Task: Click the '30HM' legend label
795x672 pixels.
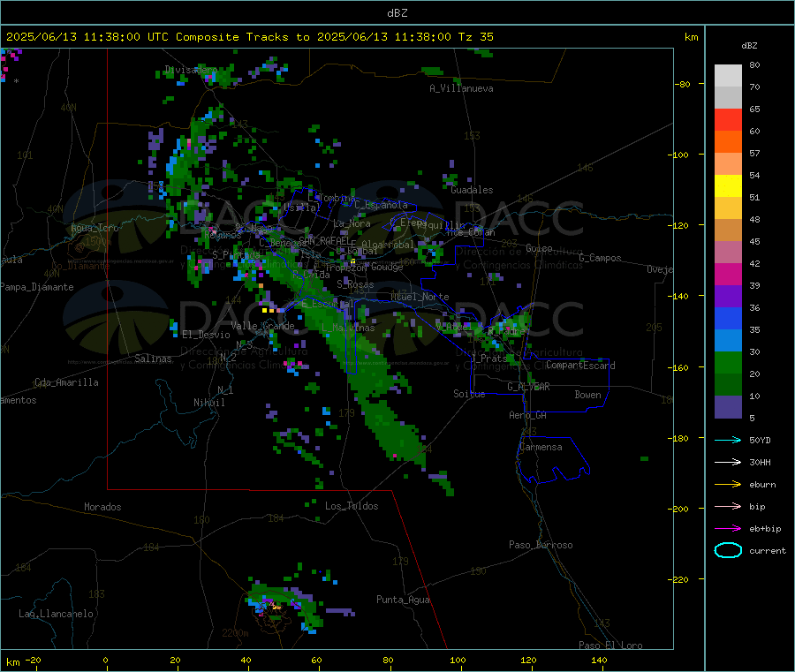Action: [x=760, y=462]
